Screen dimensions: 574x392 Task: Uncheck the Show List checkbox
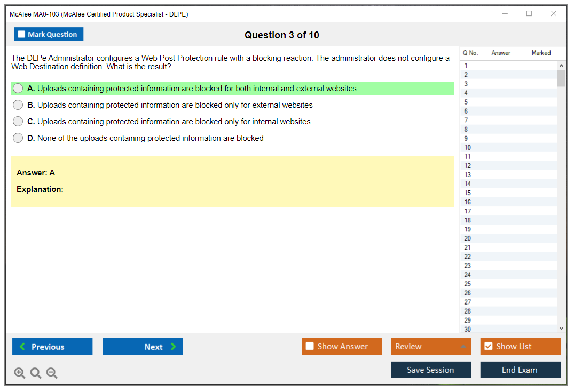(488, 347)
